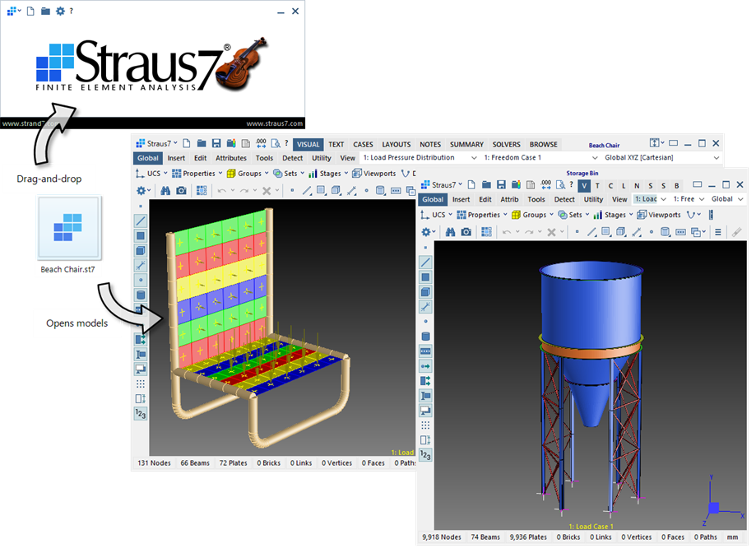Click Viewports button in Storage Bin window

659,215
